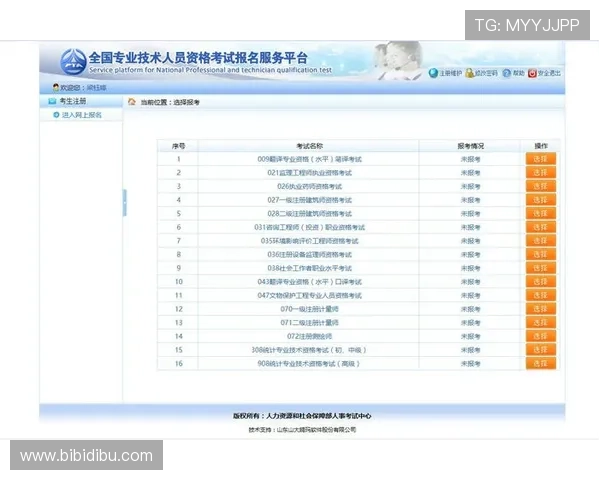Click the 当前位置:选择报考 breadcrumb
This screenshot has width=600, height=480.
[x=170, y=102]
